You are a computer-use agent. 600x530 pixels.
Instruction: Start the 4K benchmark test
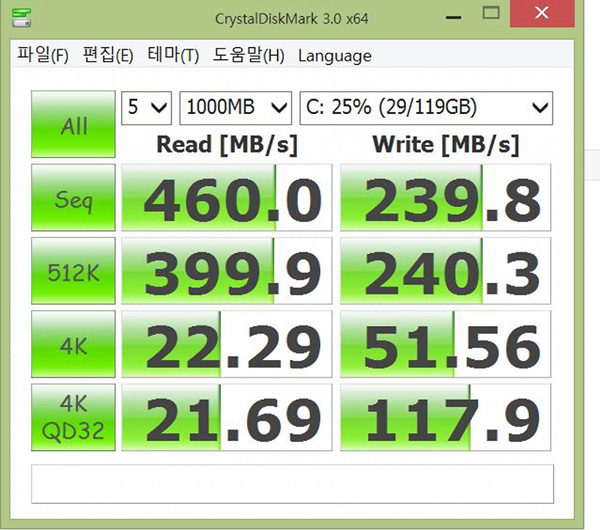(x=73, y=344)
